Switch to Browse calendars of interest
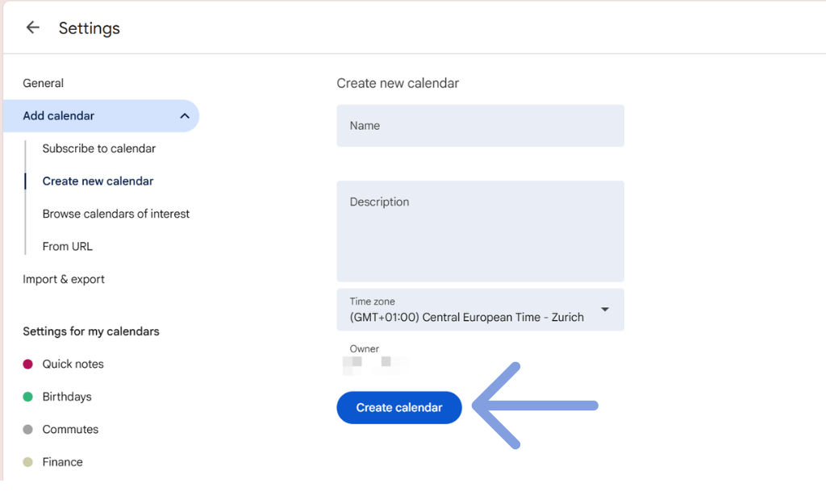This screenshot has height=504, width=826. [115, 213]
